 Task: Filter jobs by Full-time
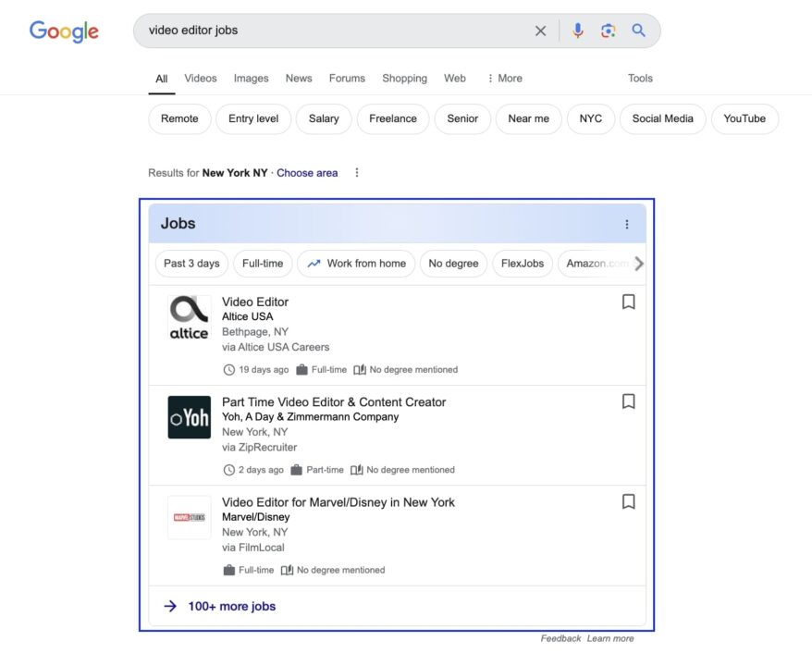263,264
